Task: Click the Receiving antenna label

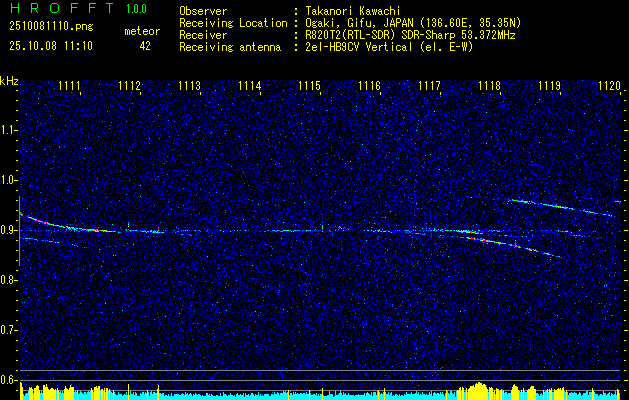Action: [230, 47]
